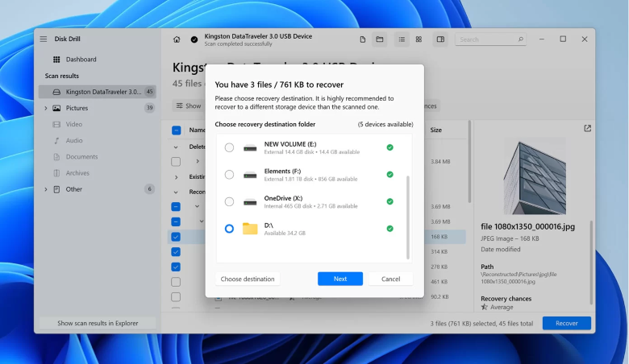Click the Home icon in the top bar
629x364 pixels.
pyautogui.click(x=177, y=39)
